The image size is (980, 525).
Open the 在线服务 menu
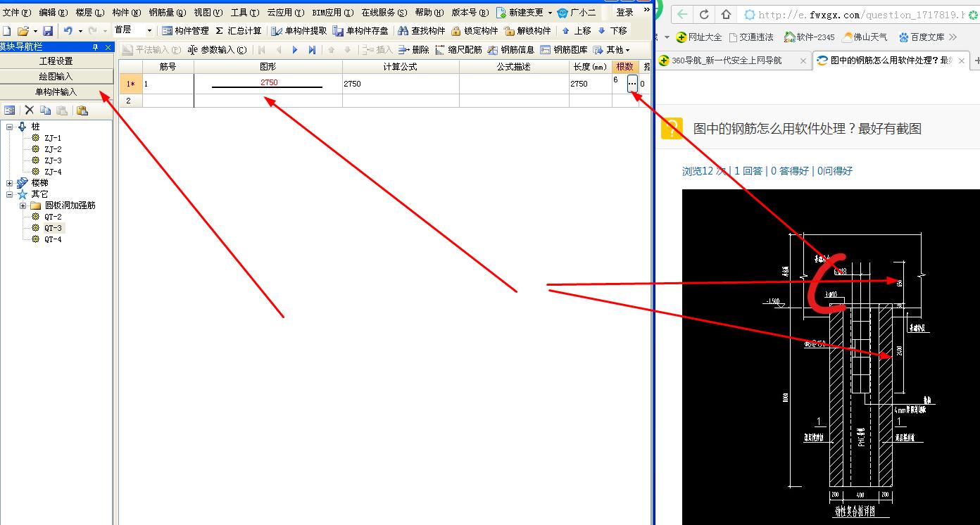tap(384, 13)
